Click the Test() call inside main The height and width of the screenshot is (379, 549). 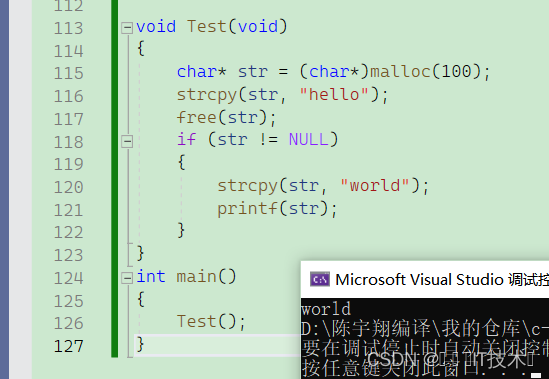pyautogui.click(x=211, y=322)
